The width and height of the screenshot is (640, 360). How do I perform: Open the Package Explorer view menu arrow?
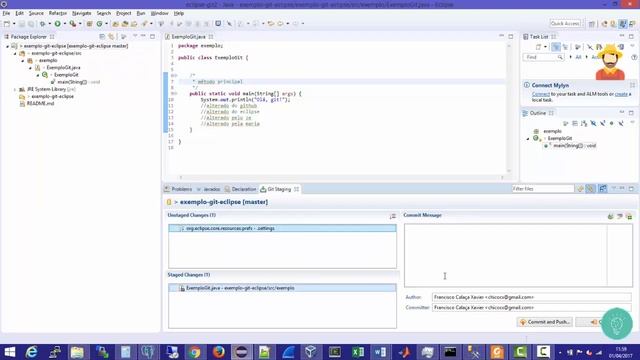click(x=135, y=36)
